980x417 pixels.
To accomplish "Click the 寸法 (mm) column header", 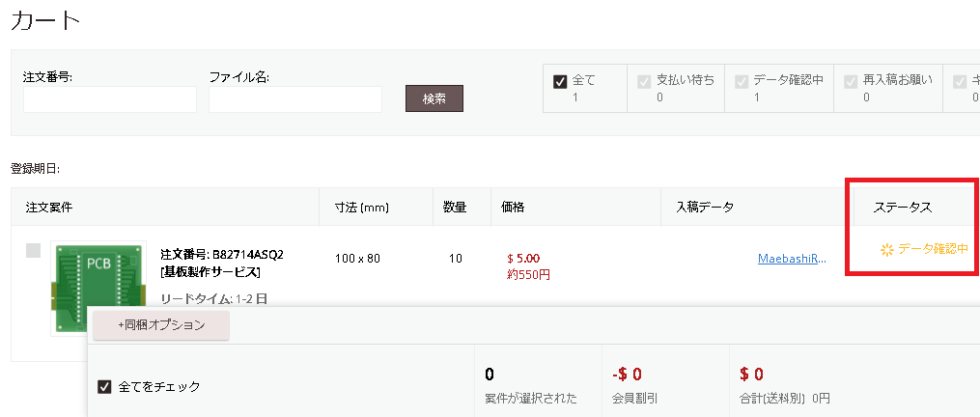I will (362, 208).
